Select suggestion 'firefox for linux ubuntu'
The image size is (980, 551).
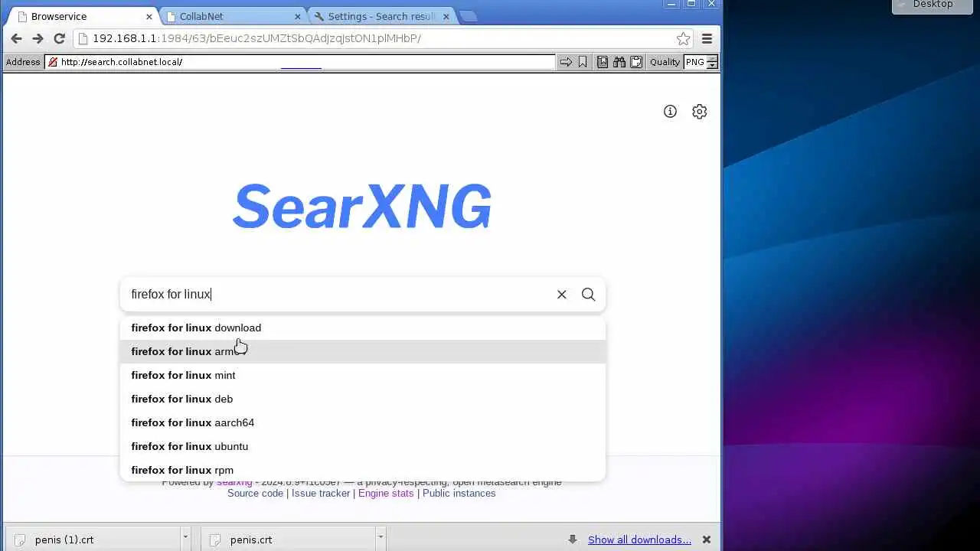[363, 446]
